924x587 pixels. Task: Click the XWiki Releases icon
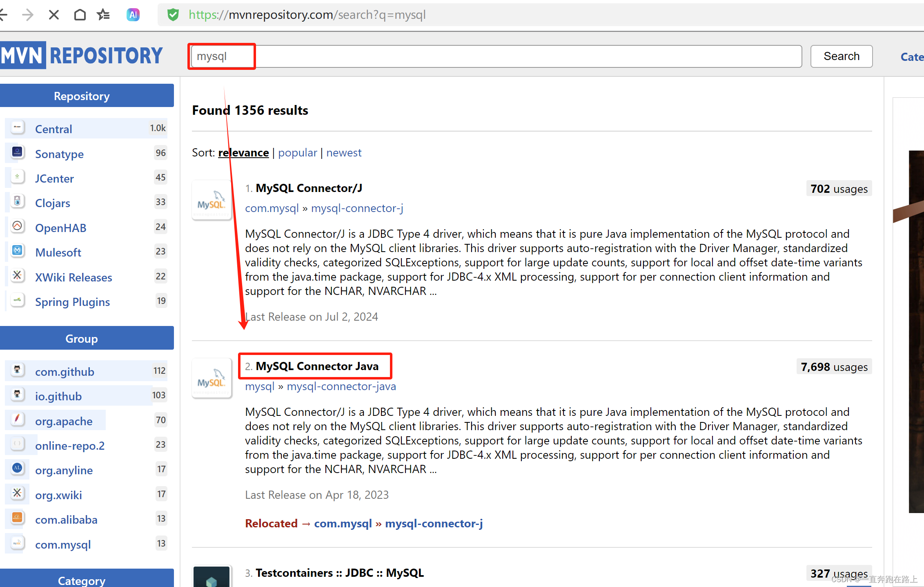17,276
